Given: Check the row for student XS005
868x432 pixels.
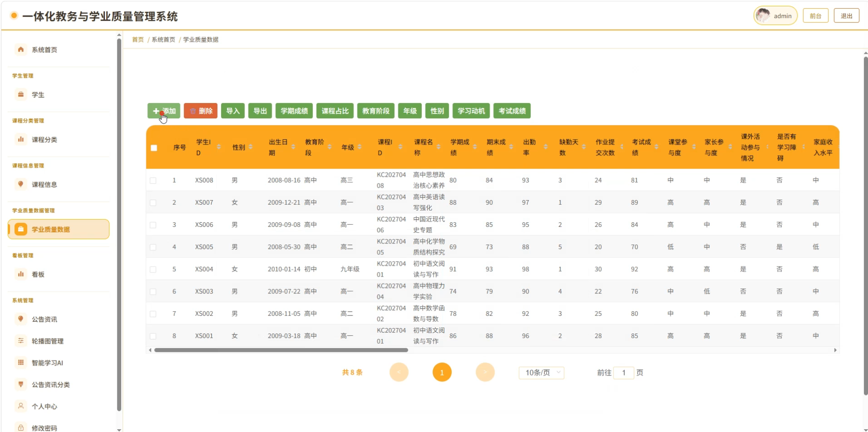Looking at the screenshot, I should pos(153,247).
